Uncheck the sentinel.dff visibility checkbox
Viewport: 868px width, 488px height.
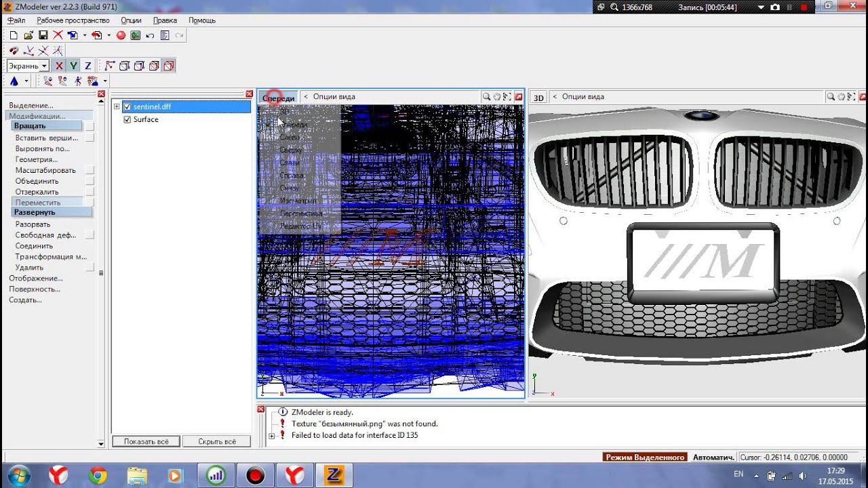127,106
